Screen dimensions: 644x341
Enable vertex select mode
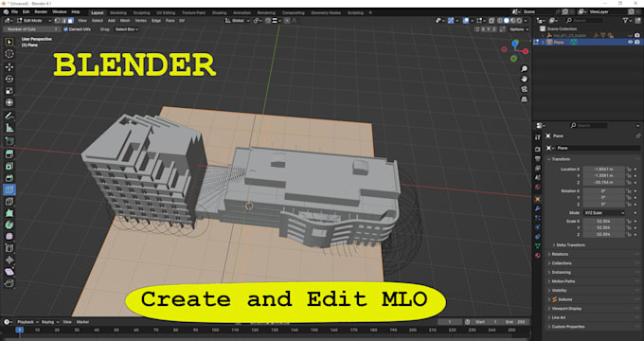(x=58, y=21)
